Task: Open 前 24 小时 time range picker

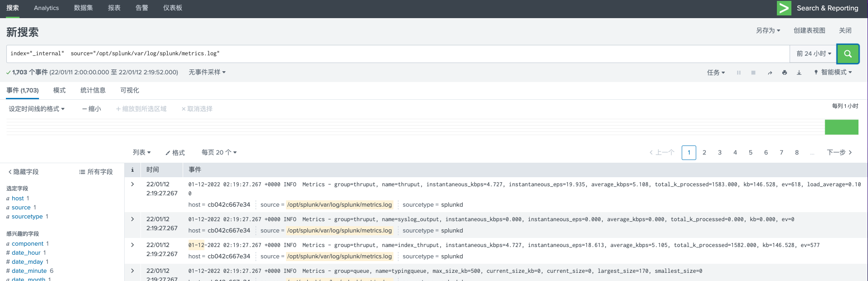Action: pos(814,53)
